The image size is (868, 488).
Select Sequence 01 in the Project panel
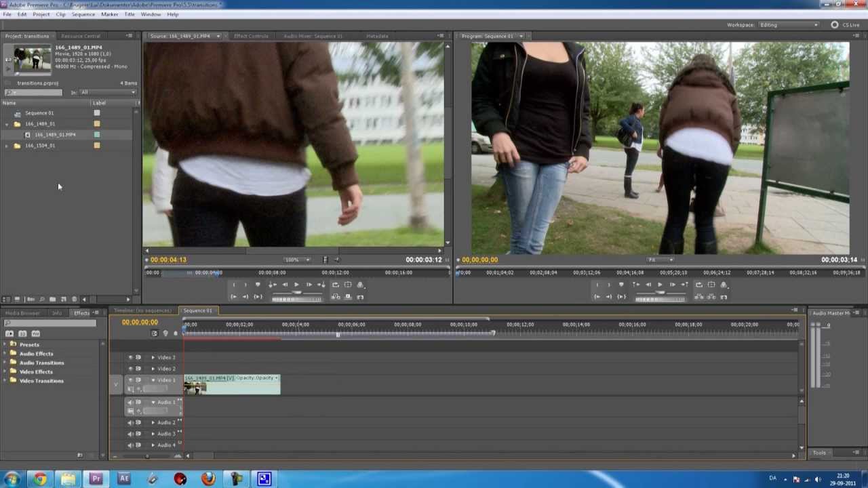[39, 113]
